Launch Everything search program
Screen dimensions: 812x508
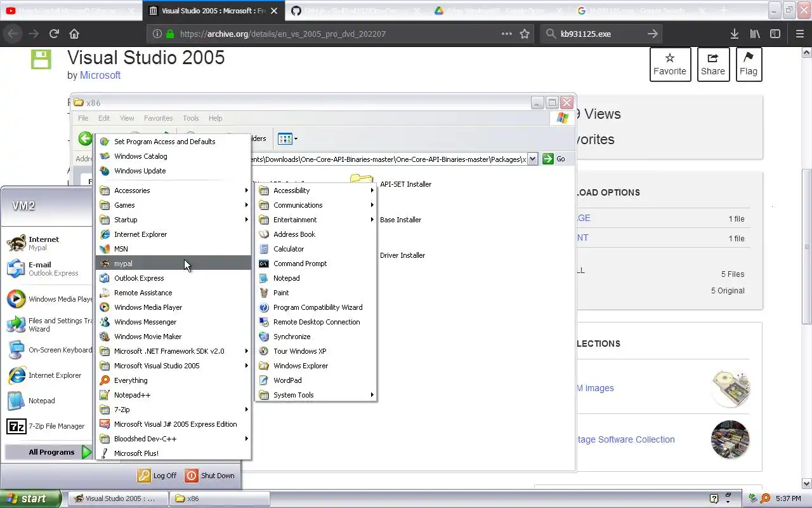[x=173, y=380]
